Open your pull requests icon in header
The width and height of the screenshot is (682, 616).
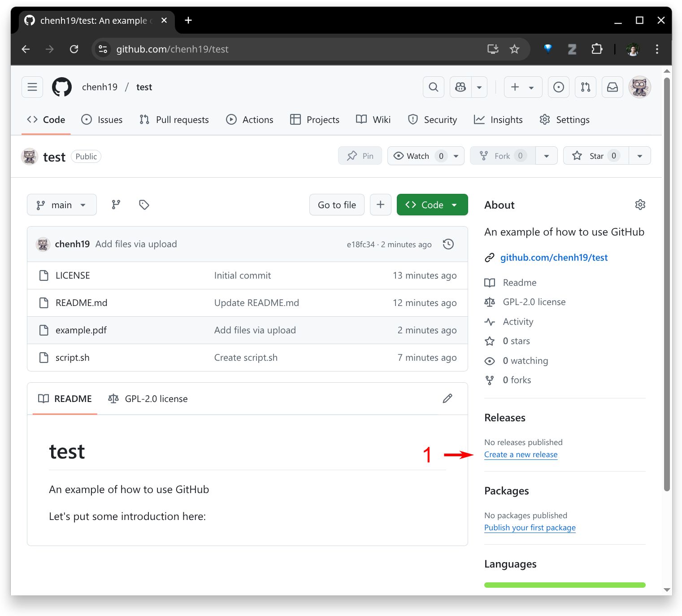[586, 87]
